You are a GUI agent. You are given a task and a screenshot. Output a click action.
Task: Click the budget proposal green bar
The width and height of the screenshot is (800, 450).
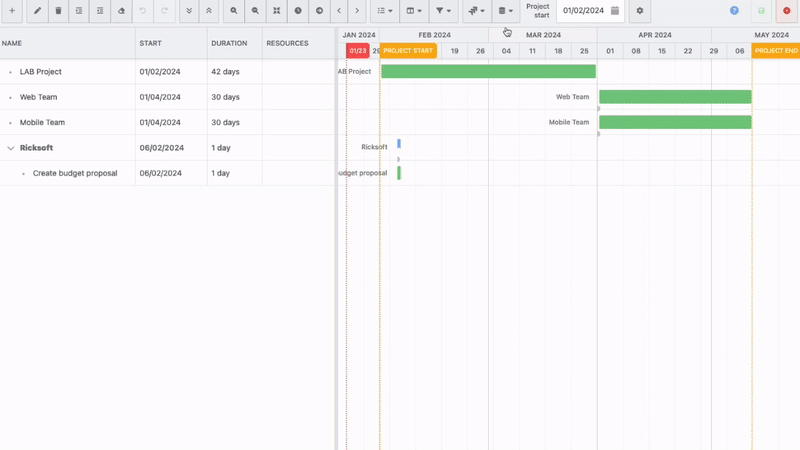click(x=399, y=173)
